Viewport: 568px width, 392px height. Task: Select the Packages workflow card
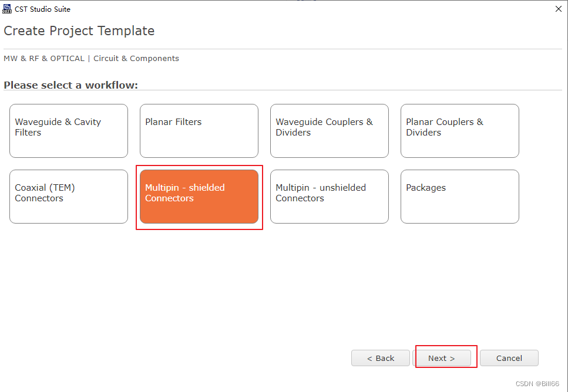point(460,197)
